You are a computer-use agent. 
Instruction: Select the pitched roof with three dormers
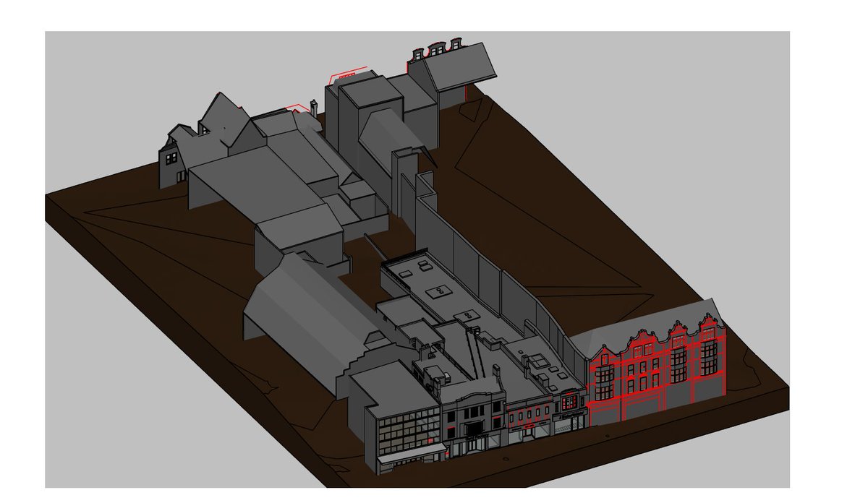coord(457,66)
